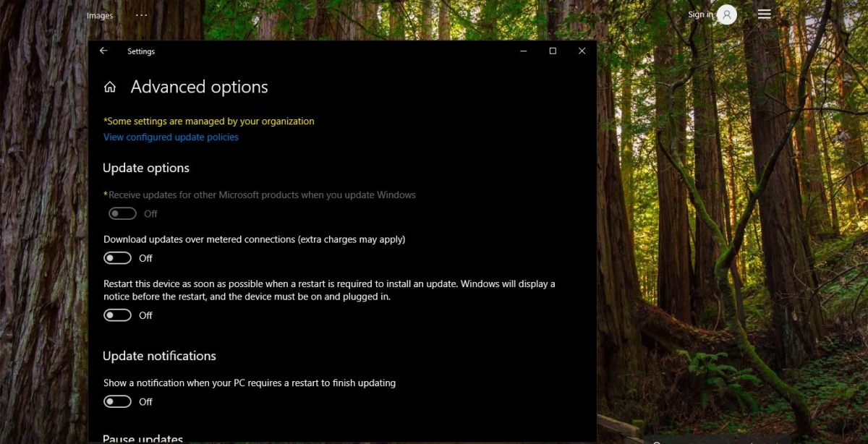Maximize the Settings window
Image resolution: width=868 pixels, height=444 pixels.
553,51
